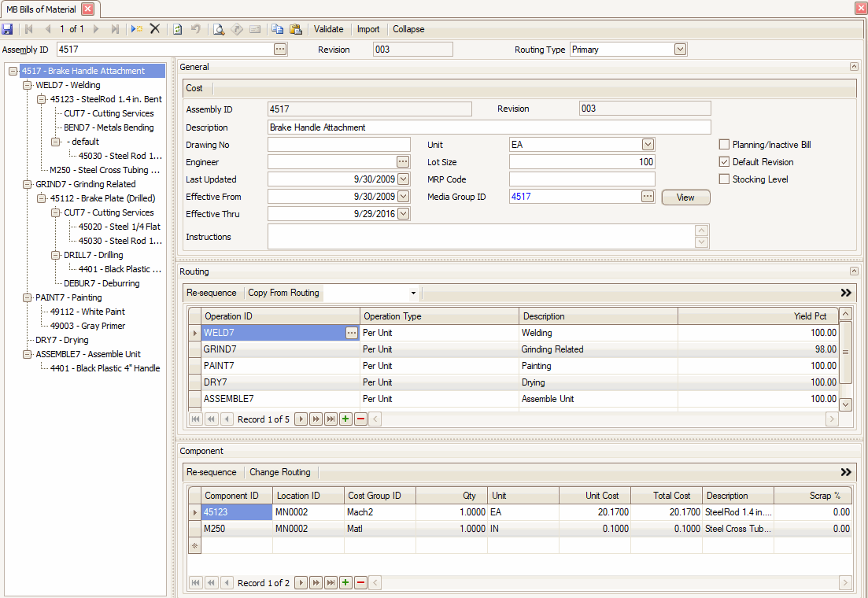
Task: Open the Routing Type dropdown
Action: (x=681, y=50)
